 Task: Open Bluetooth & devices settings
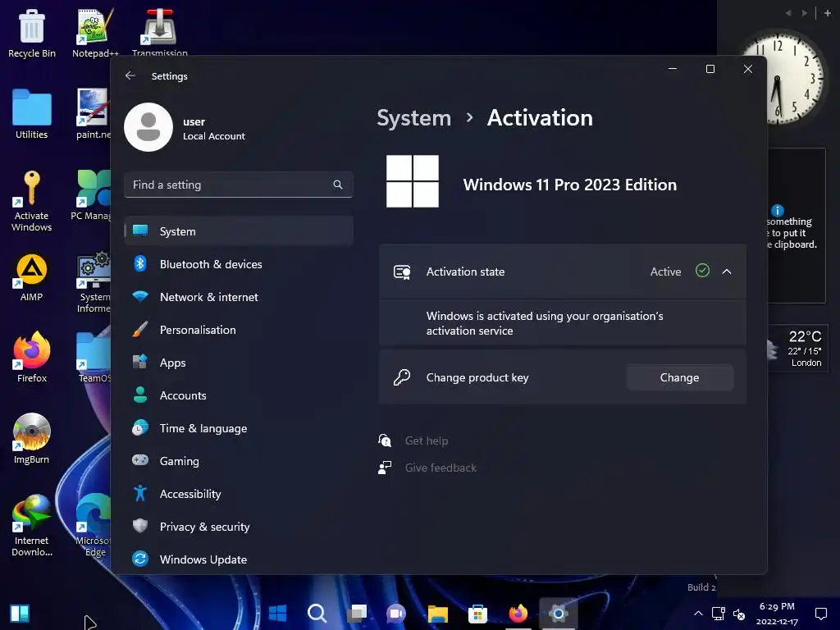pyautogui.click(x=239, y=264)
